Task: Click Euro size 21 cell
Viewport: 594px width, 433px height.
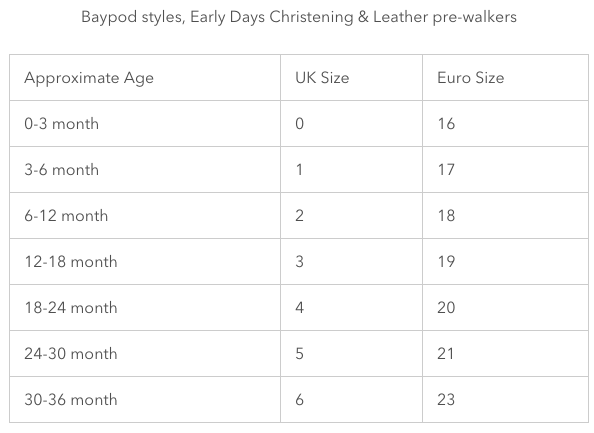Action: pyautogui.click(x=505, y=353)
